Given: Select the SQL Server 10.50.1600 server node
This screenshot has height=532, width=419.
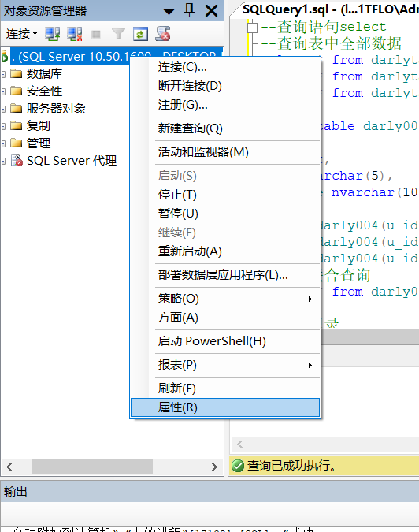Looking at the screenshot, I should pos(117,56).
